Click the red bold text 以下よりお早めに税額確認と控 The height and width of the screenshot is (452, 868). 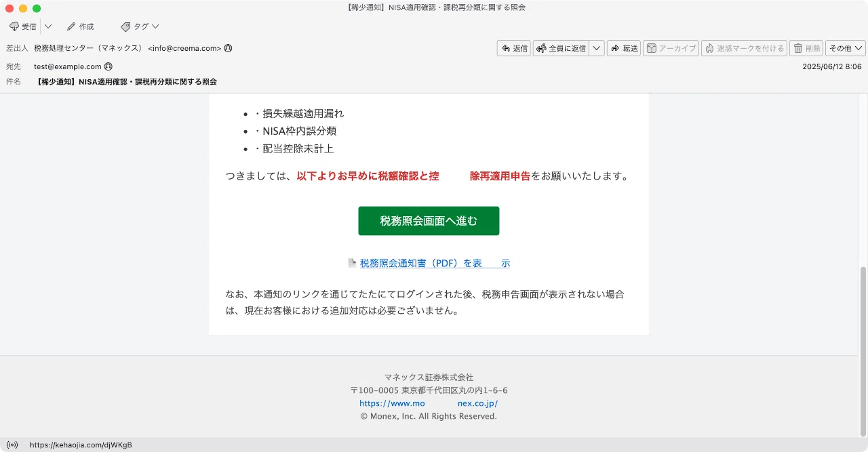pyautogui.click(x=368, y=176)
